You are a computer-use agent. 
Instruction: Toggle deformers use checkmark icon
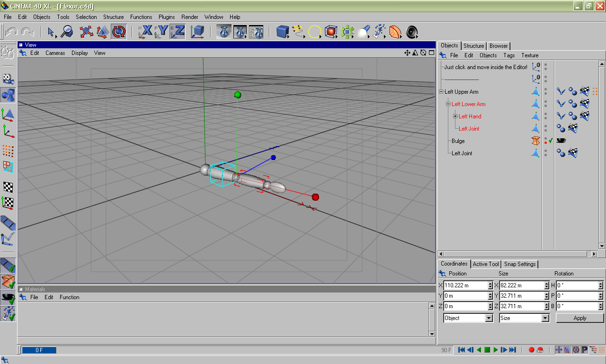pos(8,282)
